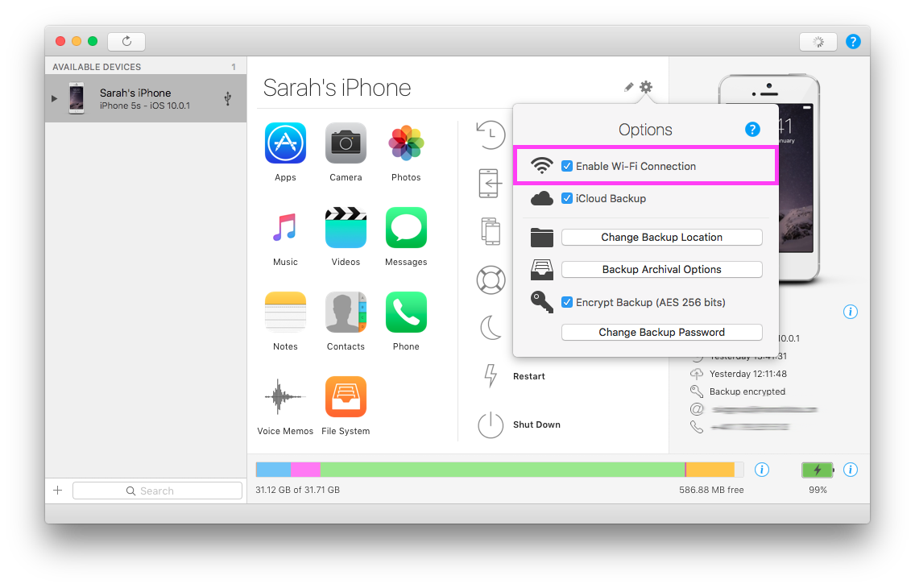The image size is (915, 588).
Task: Open Backup Archival Options
Action: 662,270
